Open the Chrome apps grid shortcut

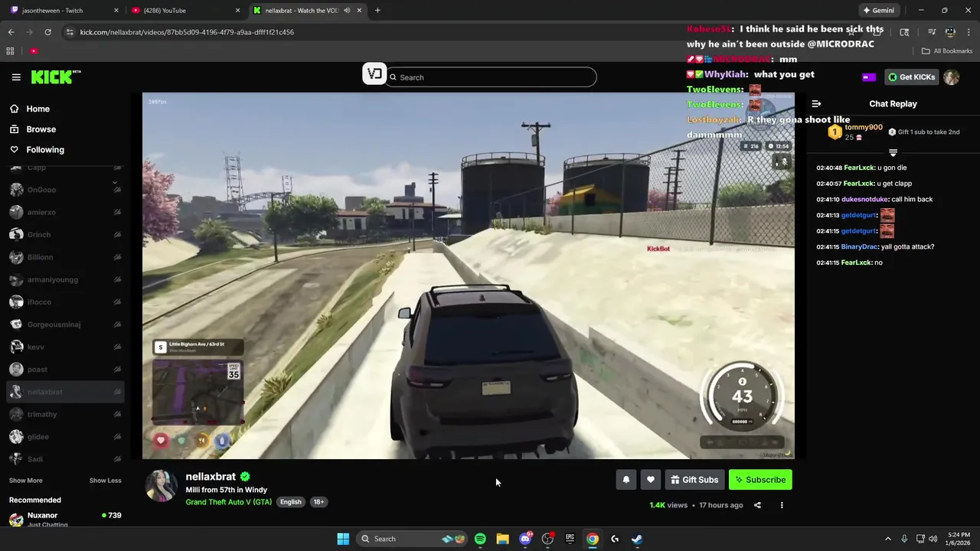click(x=10, y=51)
